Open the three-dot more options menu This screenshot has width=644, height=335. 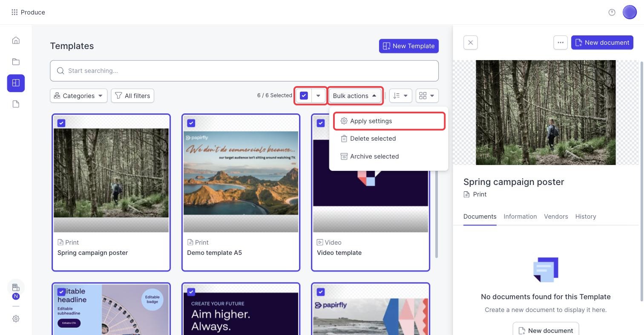coord(561,43)
